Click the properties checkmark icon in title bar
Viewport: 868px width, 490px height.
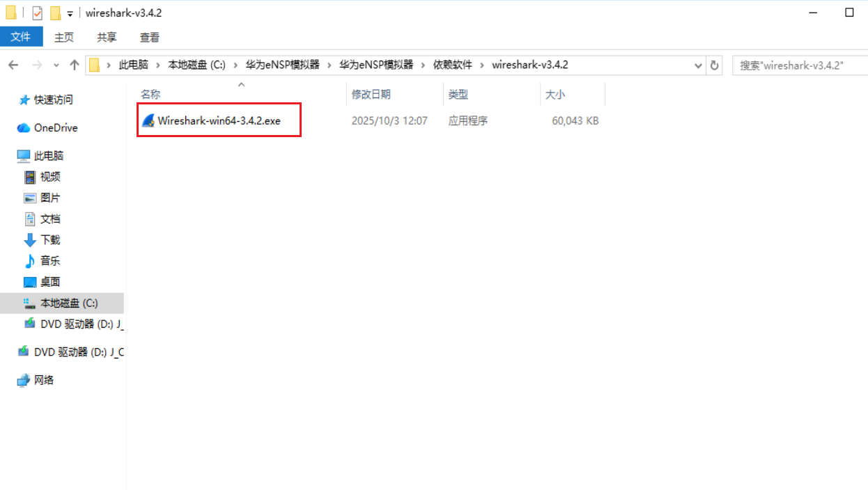[37, 13]
